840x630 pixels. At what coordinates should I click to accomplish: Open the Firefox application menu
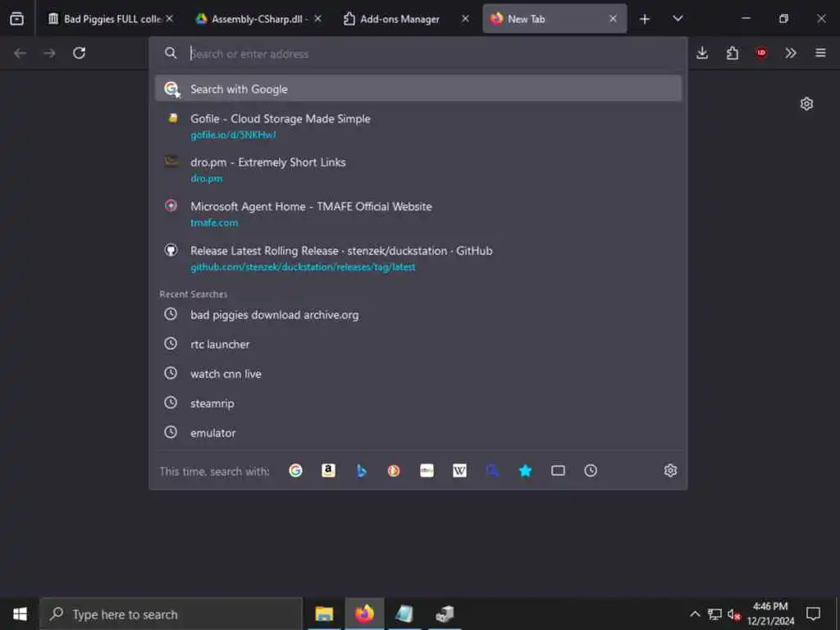point(820,53)
